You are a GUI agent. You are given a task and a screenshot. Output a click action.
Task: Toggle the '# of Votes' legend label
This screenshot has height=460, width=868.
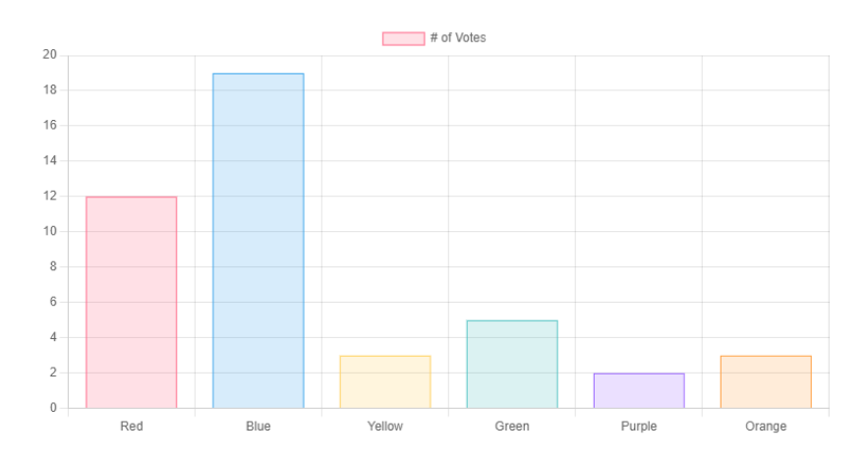(x=458, y=38)
